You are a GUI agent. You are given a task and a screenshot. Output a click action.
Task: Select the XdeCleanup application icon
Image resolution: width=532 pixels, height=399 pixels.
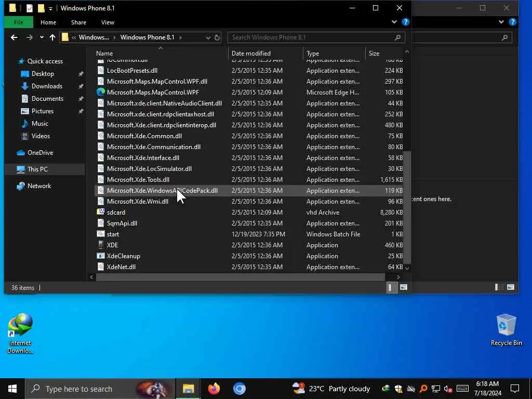pos(100,256)
